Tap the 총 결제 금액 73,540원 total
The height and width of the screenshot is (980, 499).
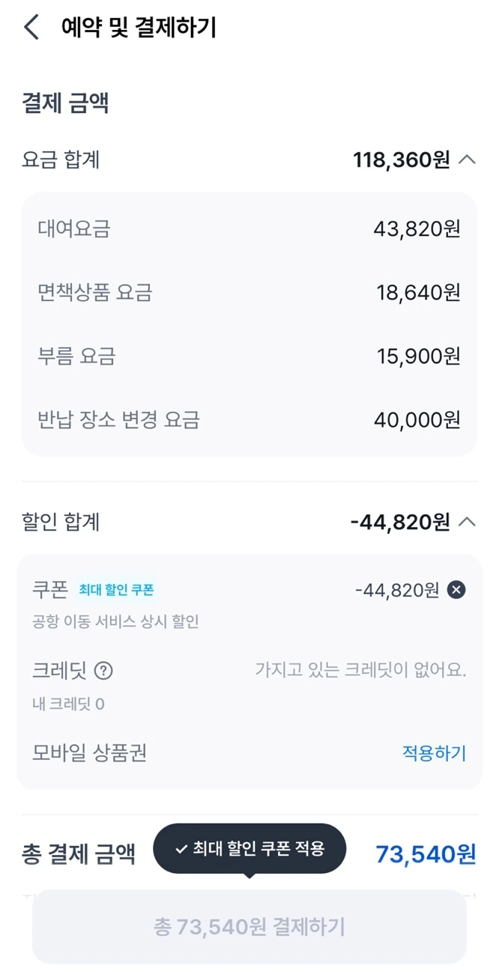point(426,853)
